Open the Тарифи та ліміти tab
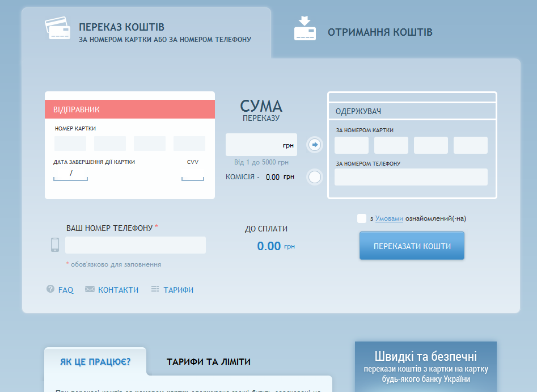Viewport: 537px width, 392px height. [x=208, y=362]
